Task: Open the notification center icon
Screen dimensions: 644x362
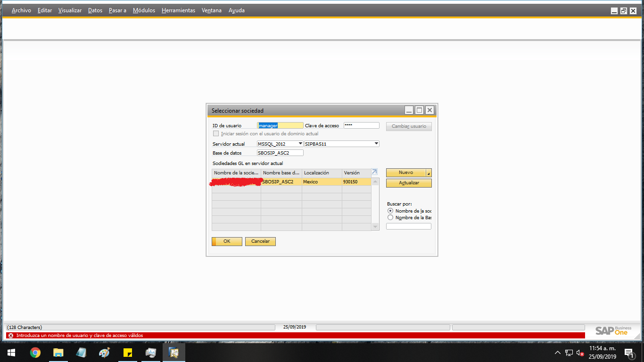Action: (x=628, y=353)
